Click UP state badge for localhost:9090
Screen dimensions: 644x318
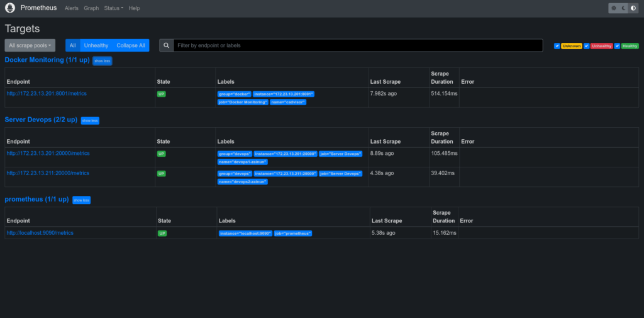[162, 233]
